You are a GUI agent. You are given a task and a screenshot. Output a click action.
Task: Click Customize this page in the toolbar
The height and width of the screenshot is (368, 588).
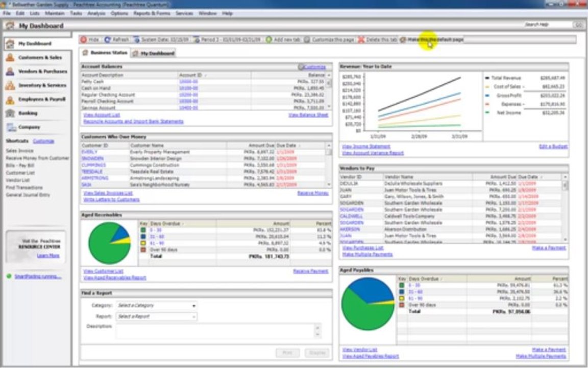coord(329,39)
